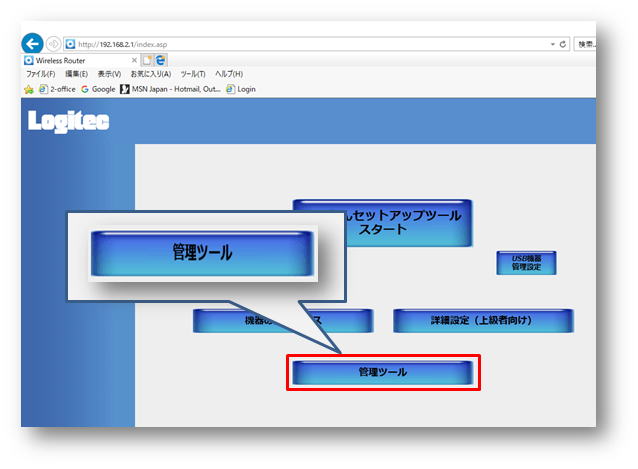This screenshot has height=469, width=638.
Task: Open the address bar dropdown arrow
Action: 553,44
